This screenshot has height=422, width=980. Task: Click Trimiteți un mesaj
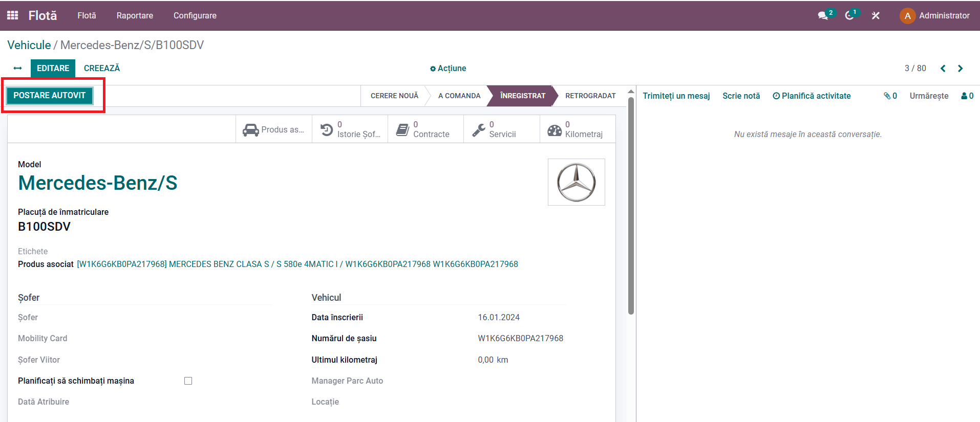click(676, 96)
